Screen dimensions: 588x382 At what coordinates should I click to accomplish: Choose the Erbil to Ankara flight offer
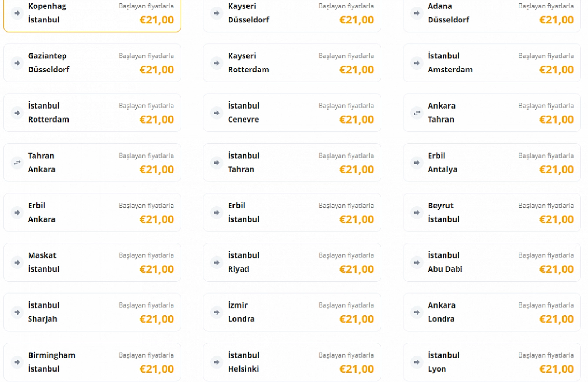pos(92,212)
